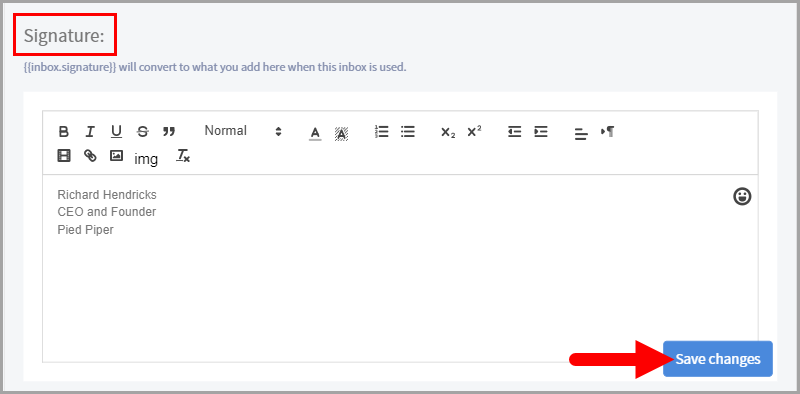
Task: Create a bulleted list
Action: point(408,132)
